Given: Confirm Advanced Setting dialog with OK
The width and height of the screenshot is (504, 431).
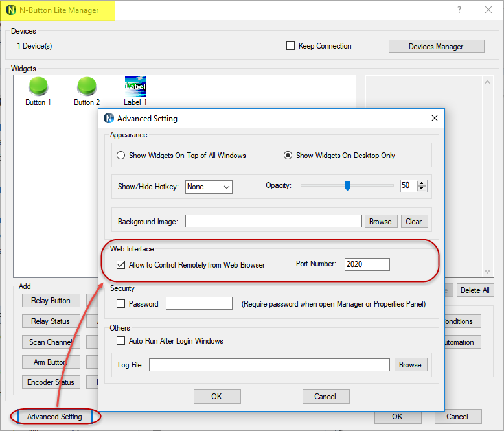Looking at the screenshot, I should [217, 396].
